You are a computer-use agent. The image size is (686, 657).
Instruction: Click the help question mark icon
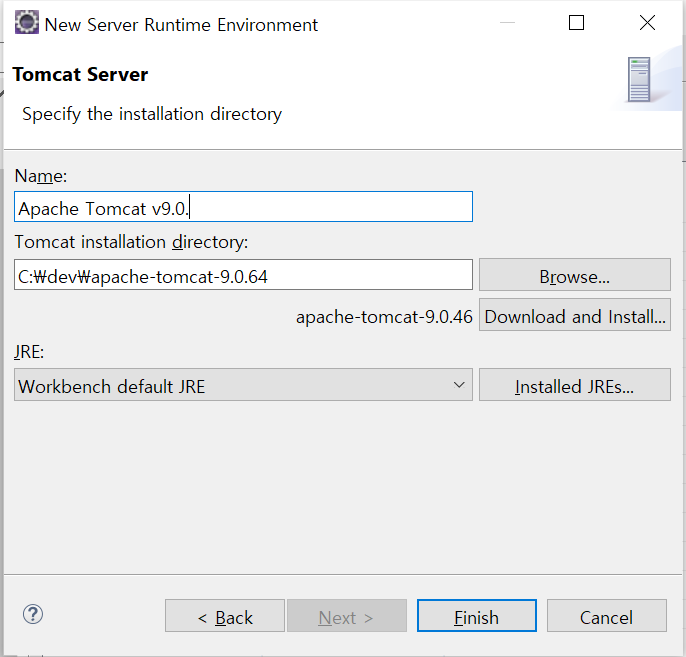coord(33,614)
